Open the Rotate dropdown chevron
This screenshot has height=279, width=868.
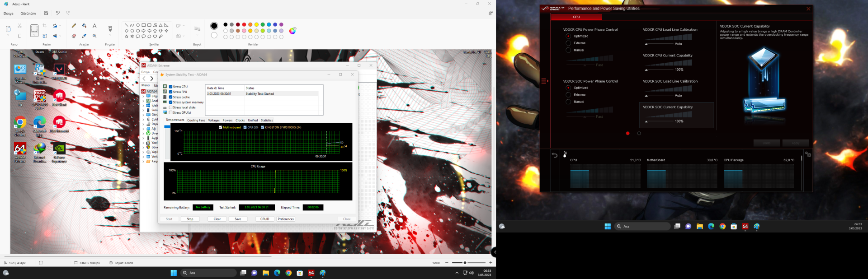point(60,26)
